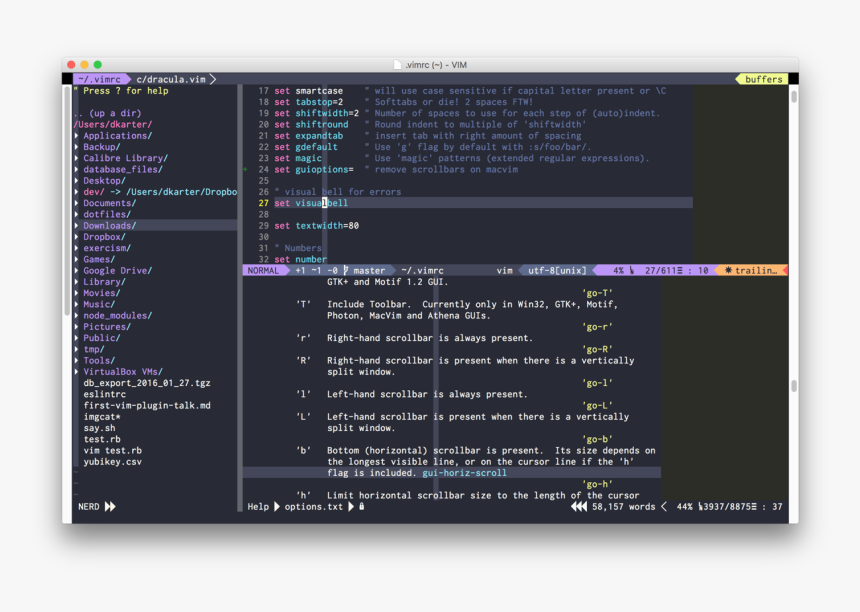The image size is (860, 612).
Task: Open the Music/ directory
Action: point(99,304)
